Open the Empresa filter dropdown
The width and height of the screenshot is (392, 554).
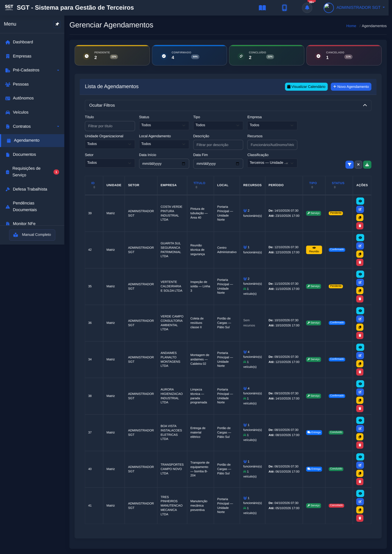(x=272, y=125)
